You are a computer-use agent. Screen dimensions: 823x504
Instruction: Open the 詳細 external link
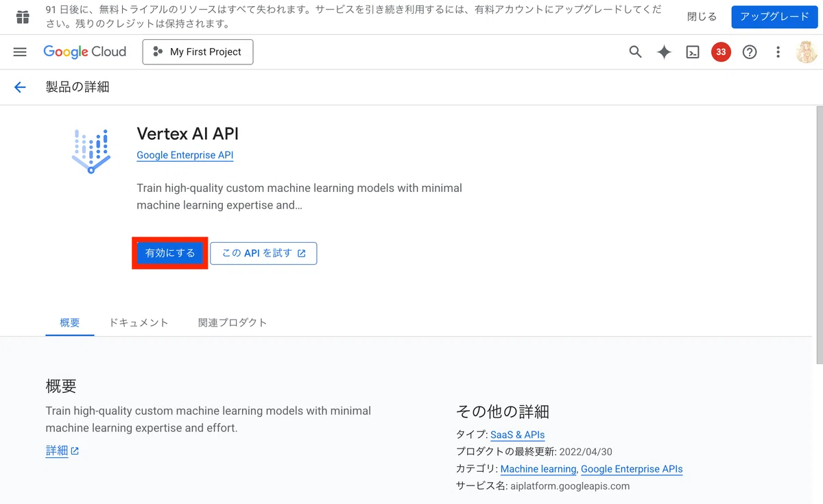[62, 451]
